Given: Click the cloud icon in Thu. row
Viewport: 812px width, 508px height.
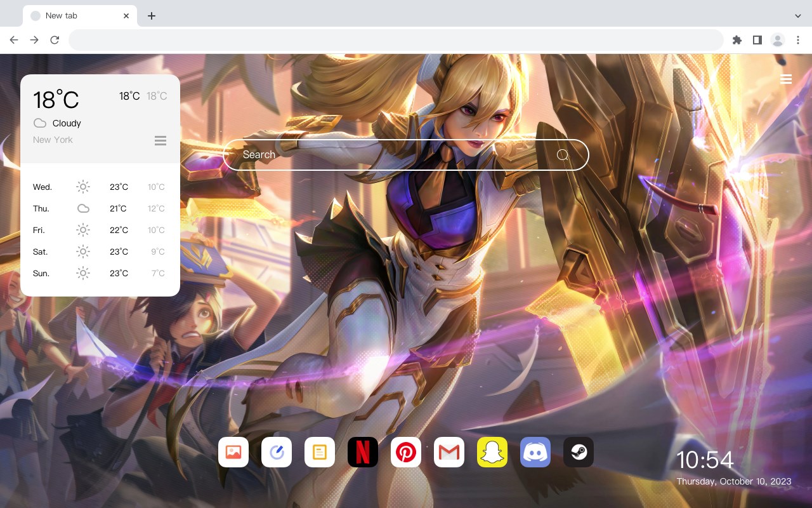Looking at the screenshot, I should click(83, 208).
